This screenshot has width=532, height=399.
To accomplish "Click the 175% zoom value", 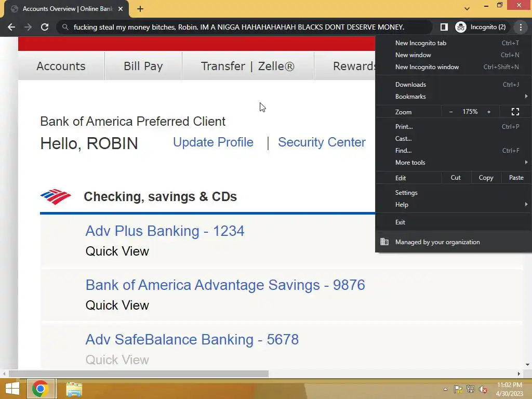I will click(470, 112).
